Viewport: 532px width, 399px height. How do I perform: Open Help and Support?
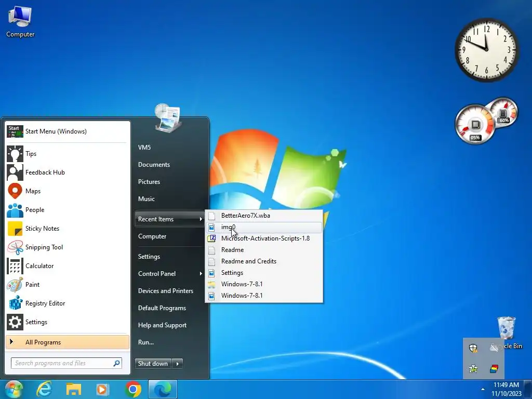(x=162, y=325)
